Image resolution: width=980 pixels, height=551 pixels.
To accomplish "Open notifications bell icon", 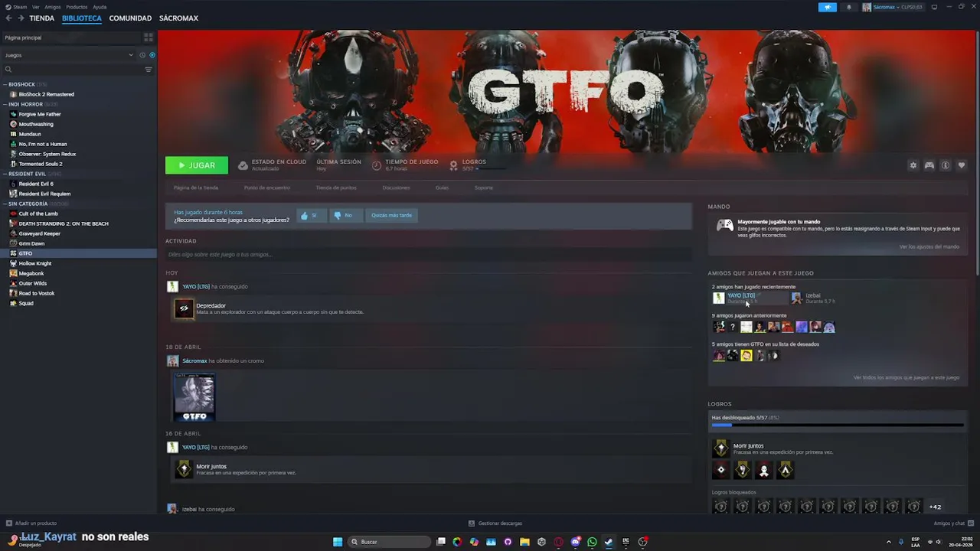I will pos(848,7).
